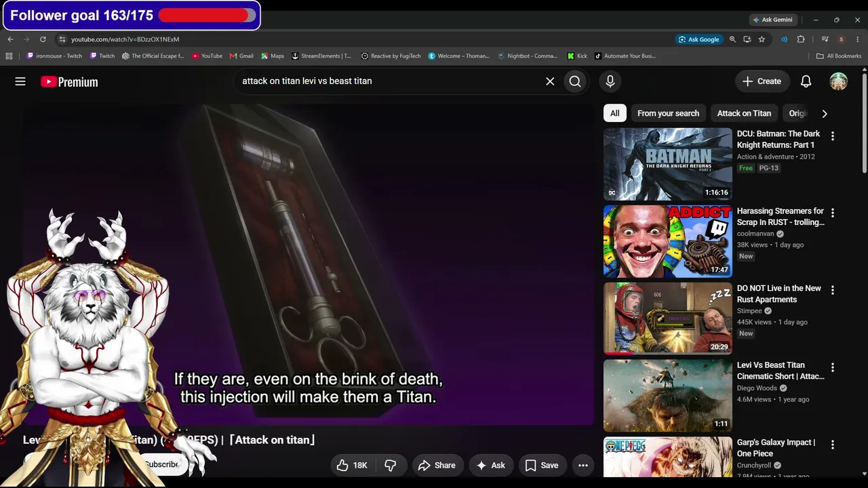The image size is (868, 488).
Task: Open the Reactive by FugiTech bookmark
Action: tap(391, 56)
